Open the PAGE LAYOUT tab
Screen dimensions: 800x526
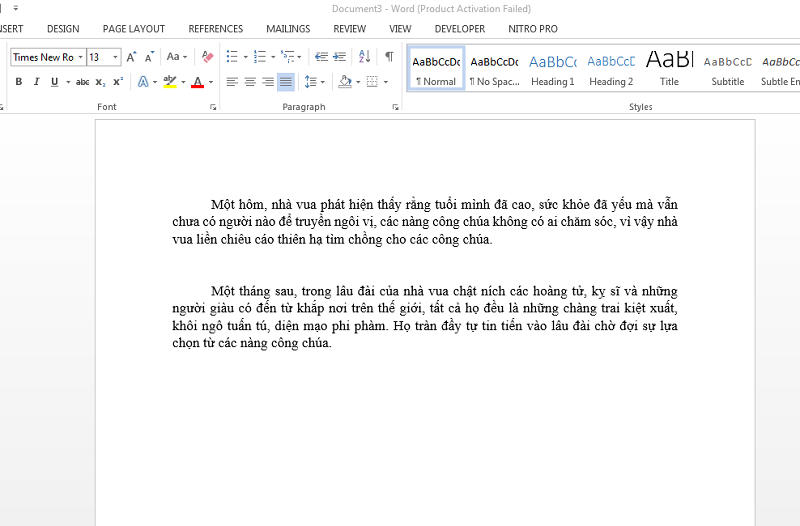[134, 29]
